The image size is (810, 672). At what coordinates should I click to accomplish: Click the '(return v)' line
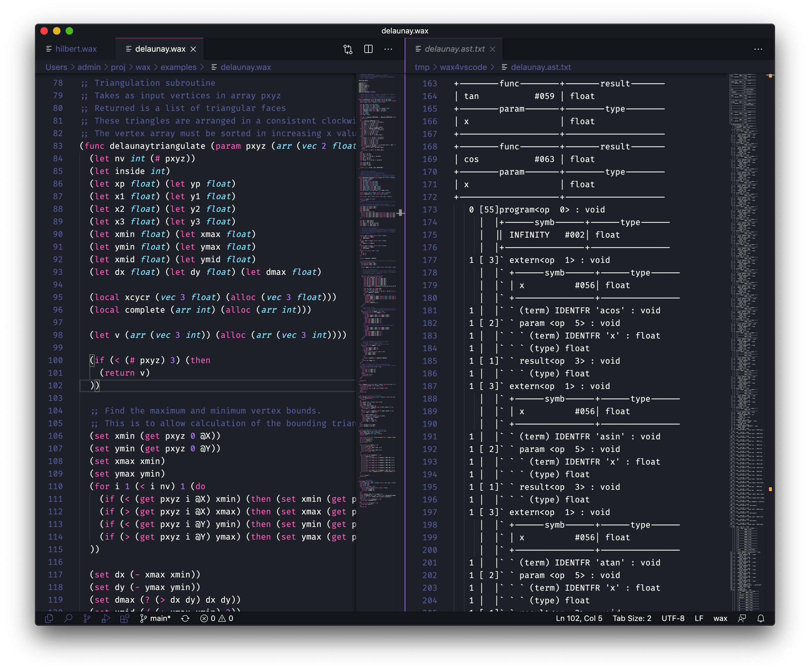coord(124,373)
